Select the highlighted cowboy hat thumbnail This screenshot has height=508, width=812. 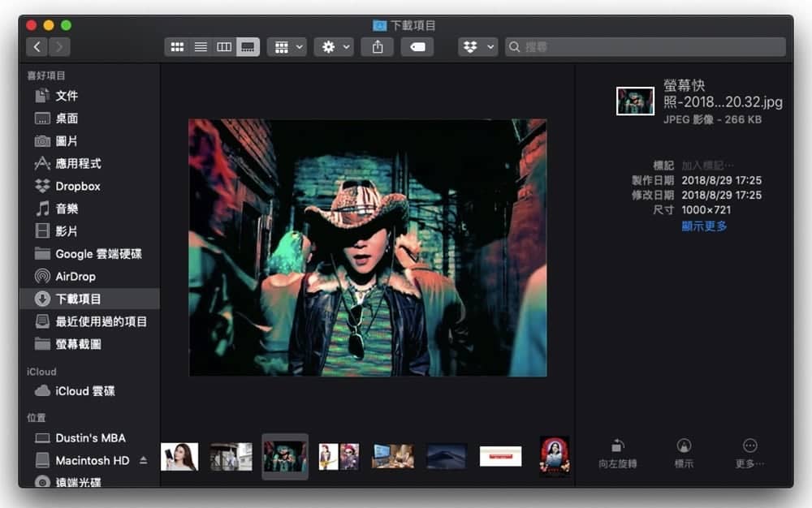click(285, 457)
